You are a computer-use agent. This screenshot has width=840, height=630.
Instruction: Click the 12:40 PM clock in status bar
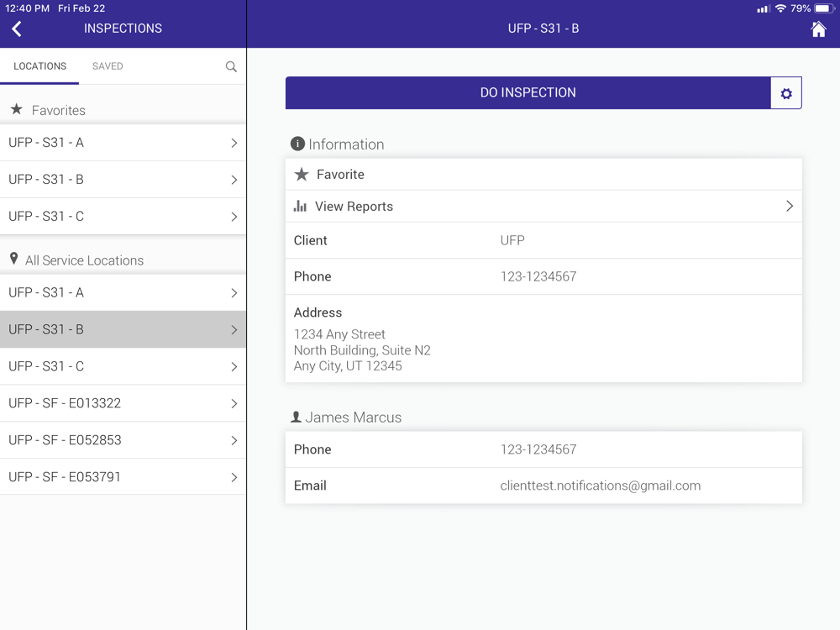click(28, 8)
